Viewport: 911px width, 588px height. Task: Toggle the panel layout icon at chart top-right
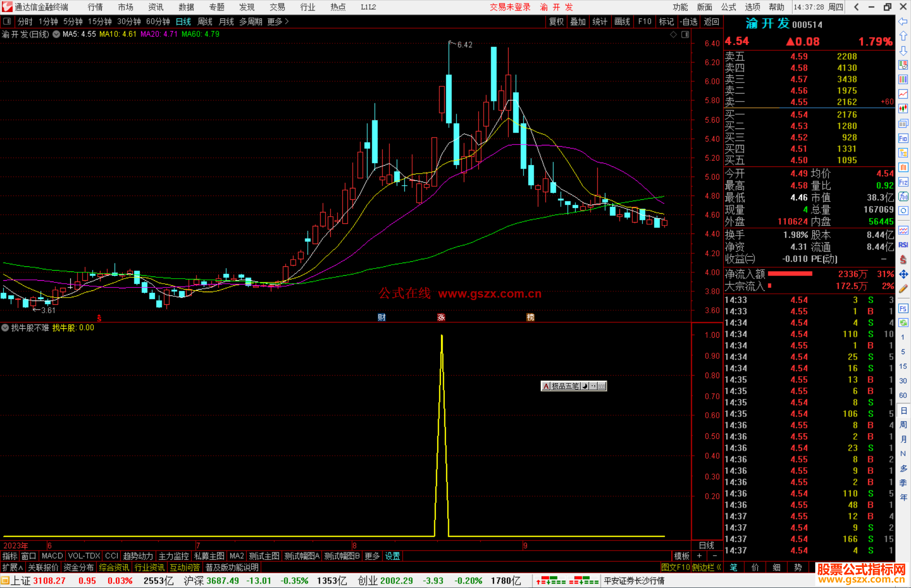685,35
